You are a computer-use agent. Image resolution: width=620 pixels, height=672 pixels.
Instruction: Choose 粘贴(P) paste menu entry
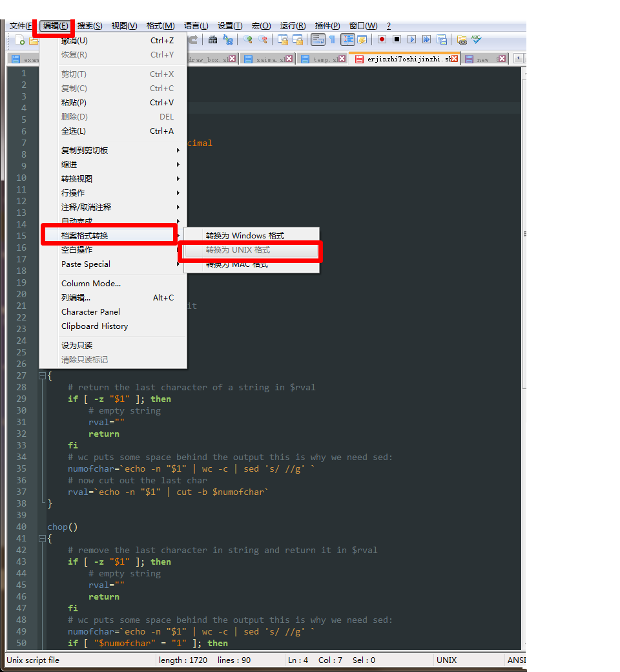point(113,103)
